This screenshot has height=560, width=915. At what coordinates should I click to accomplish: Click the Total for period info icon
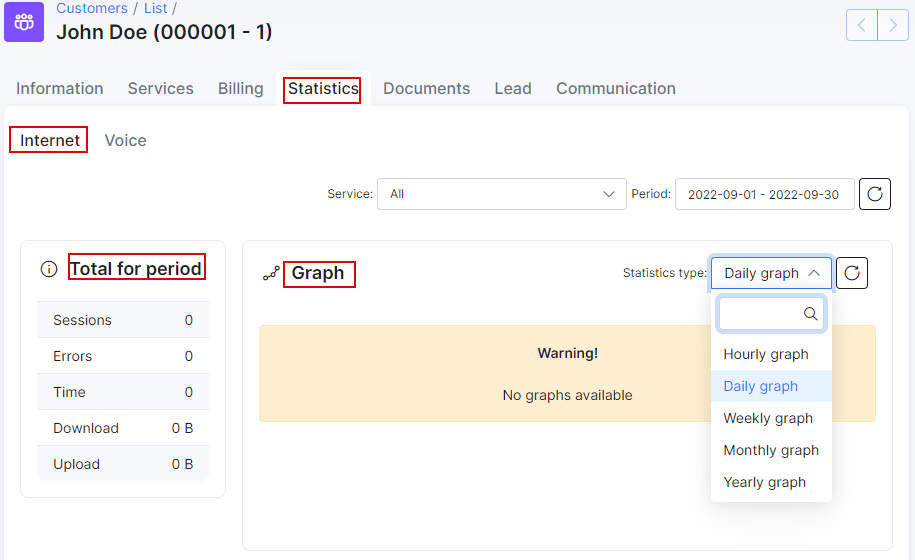(49, 269)
